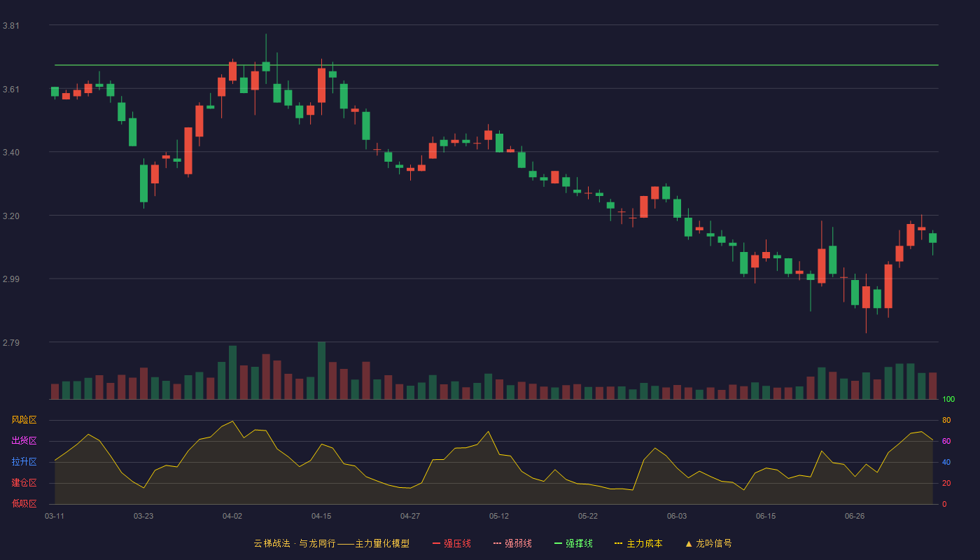Click the 建仓区 zone label
The width and height of the screenshot is (980, 560).
click(24, 483)
